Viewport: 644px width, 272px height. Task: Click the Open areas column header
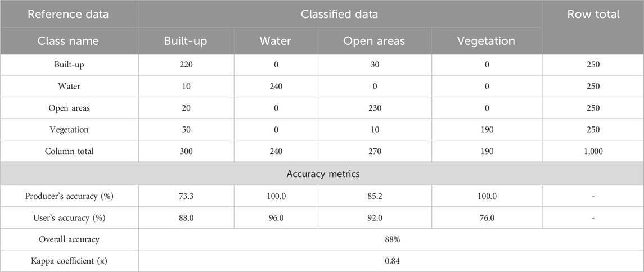[375, 41]
